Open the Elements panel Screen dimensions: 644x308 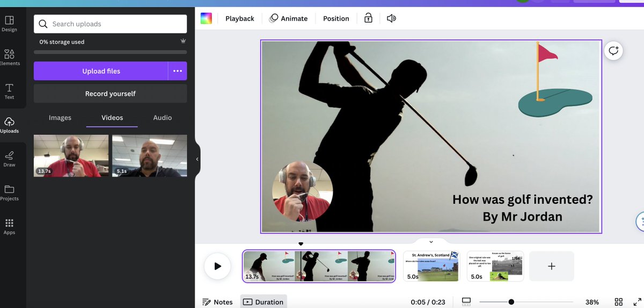tap(9, 58)
